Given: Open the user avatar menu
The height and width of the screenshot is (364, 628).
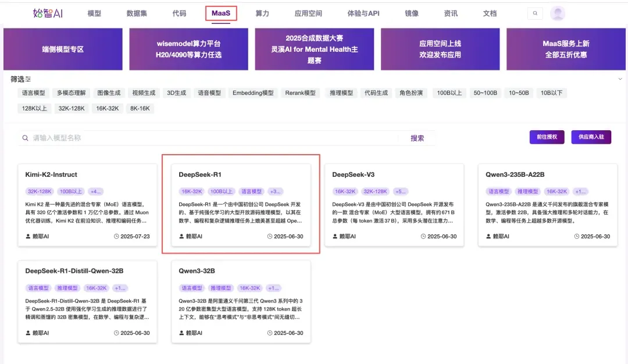Looking at the screenshot, I should click(558, 13).
